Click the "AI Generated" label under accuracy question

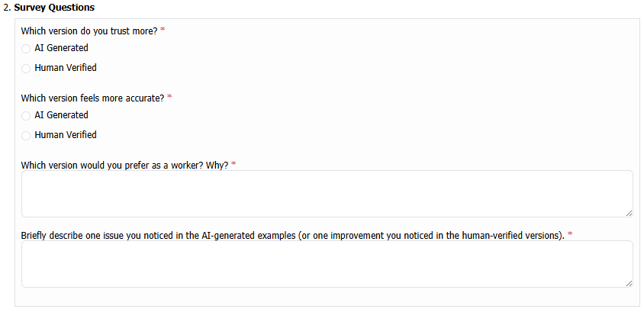coord(61,115)
